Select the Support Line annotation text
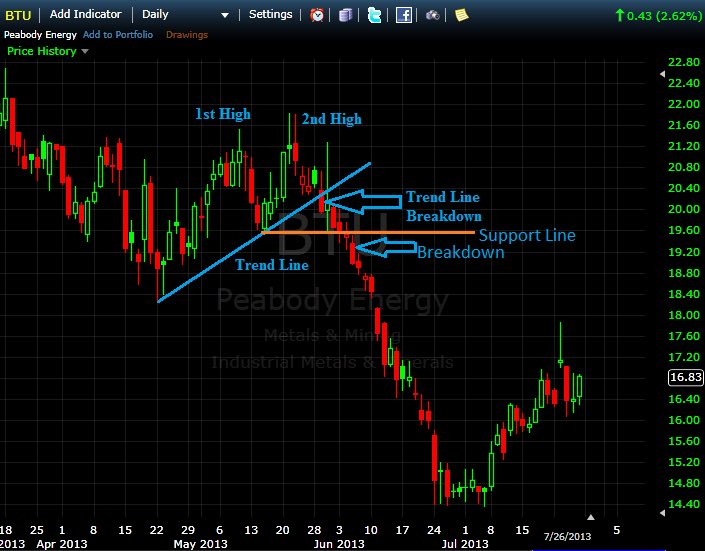Image resolution: width=705 pixels, height=551 pixels. tap(527, 235)
